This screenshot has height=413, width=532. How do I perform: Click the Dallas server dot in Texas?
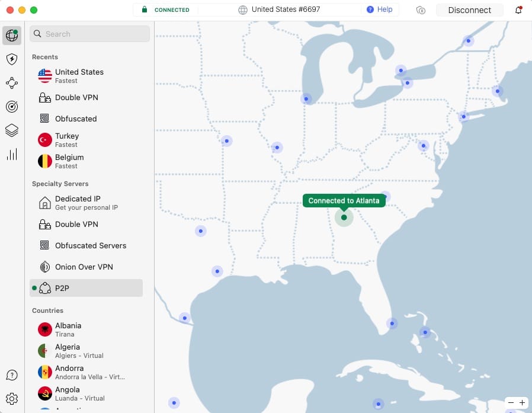pos(200,231)
